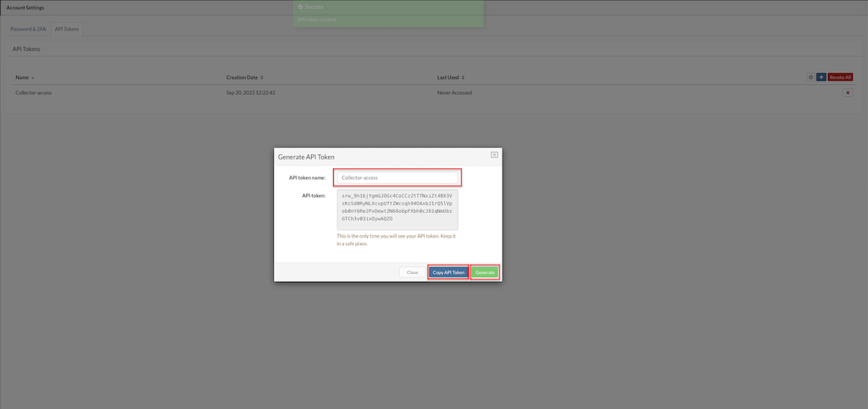Click the Close button in the dialog
Screen dimensions: 868x409
pos(412,272)
